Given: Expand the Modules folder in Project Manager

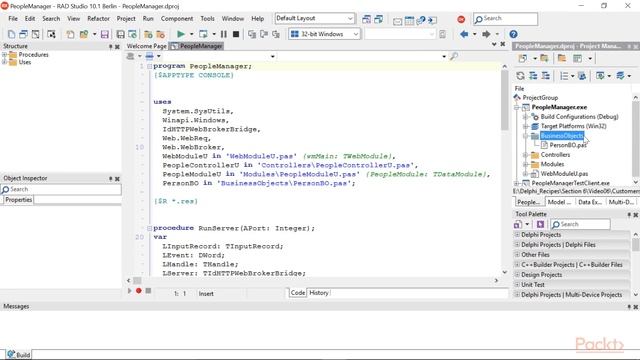Looking at the screenshot, I should point(526,164).
